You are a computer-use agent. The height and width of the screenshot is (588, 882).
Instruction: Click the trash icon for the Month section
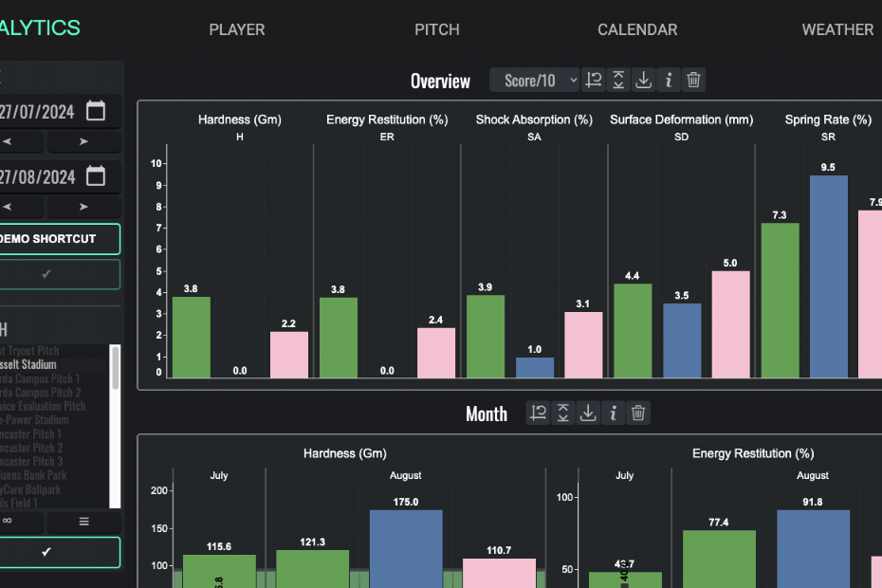pos(637,413)
